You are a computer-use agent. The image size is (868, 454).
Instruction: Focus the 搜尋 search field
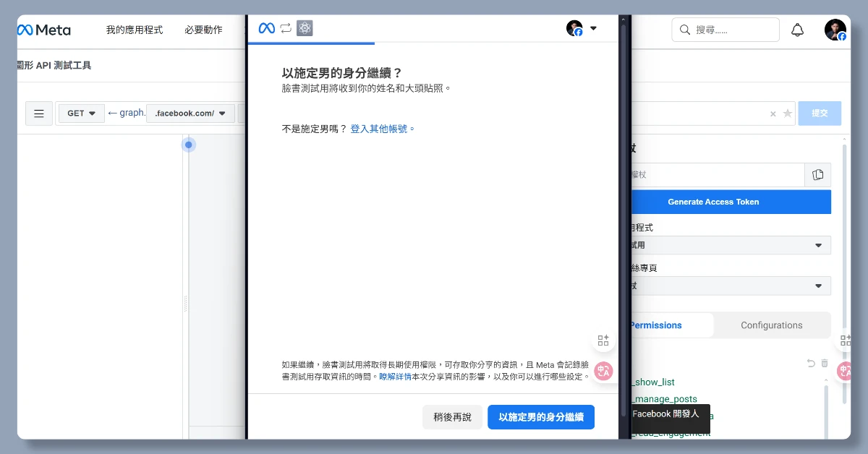(x=726, y=30)
